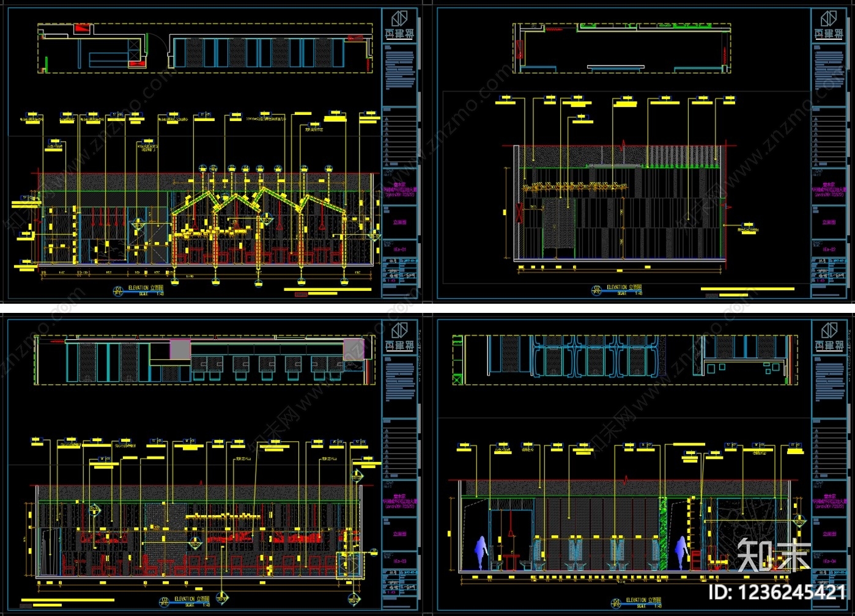Click the company logo on sheet IEa-04
This screenshot has height=616, width=855.
click(829, 336)
